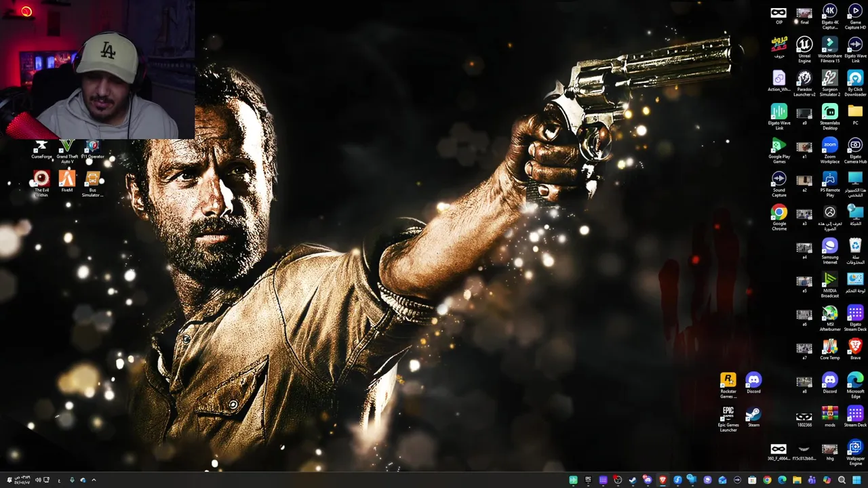Open Core Temp desktop shortcut

(829, 350)
